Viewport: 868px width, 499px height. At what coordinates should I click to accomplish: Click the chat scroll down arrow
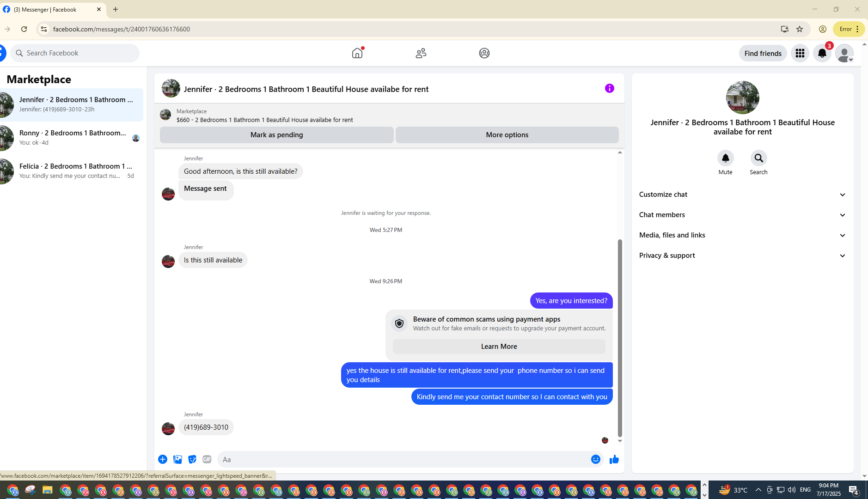point(620,441)
